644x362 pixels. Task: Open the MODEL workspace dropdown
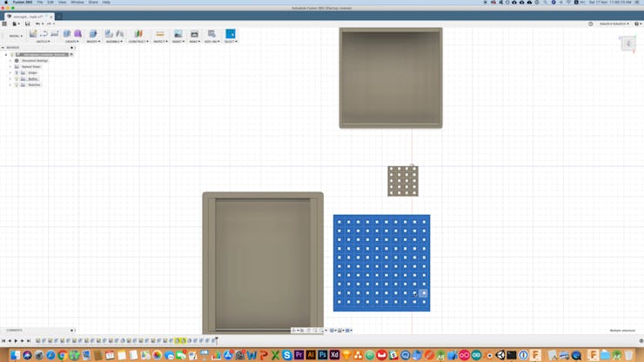pos(16,36)
